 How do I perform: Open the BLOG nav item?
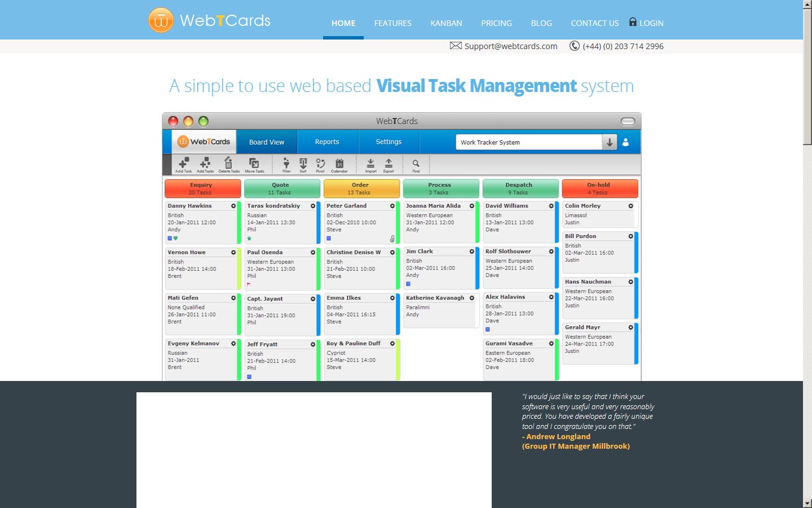[541, 23]
